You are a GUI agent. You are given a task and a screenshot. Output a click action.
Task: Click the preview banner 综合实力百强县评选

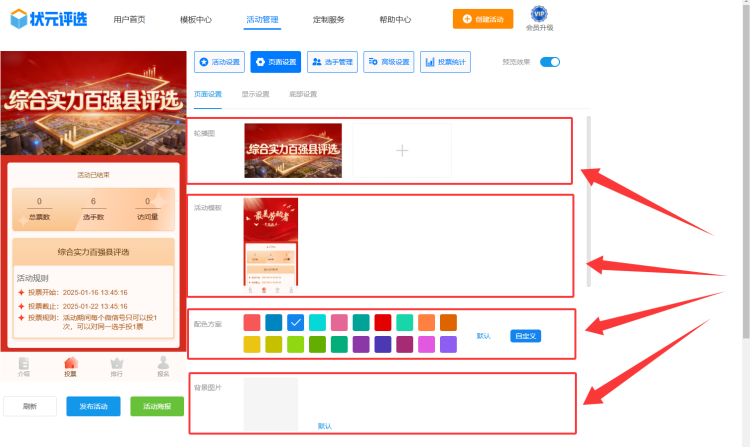(x=93, y=103)
